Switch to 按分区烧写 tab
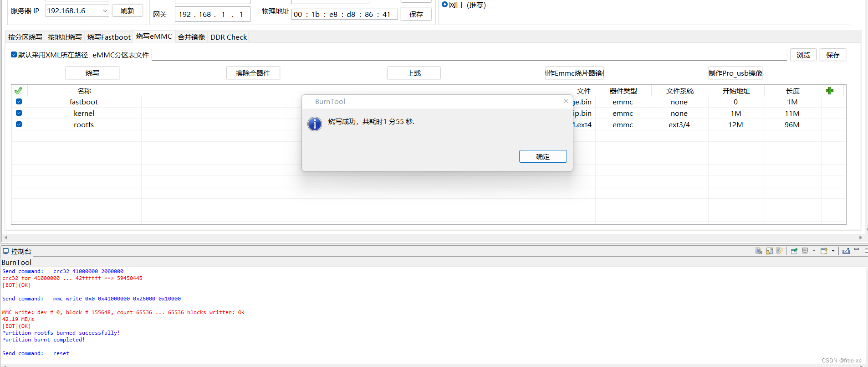868x367 pixels. pos(25,37)
